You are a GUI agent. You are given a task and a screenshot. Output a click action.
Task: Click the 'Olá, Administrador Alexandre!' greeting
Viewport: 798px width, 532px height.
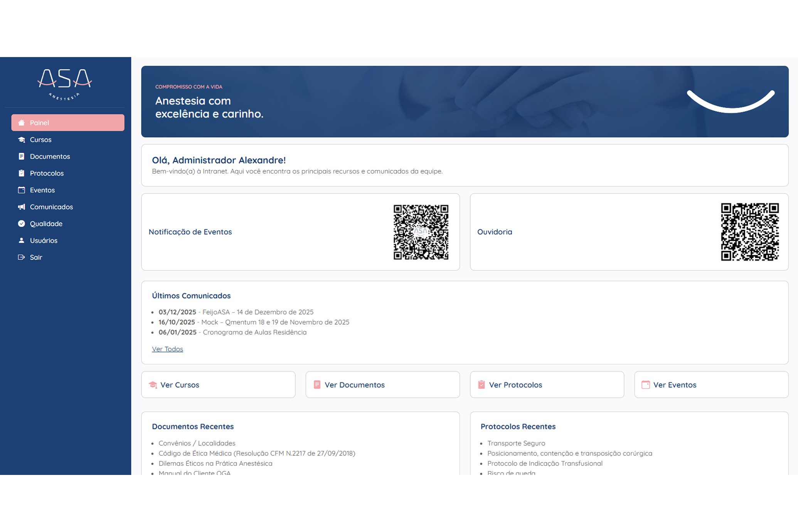pos(219,160)
